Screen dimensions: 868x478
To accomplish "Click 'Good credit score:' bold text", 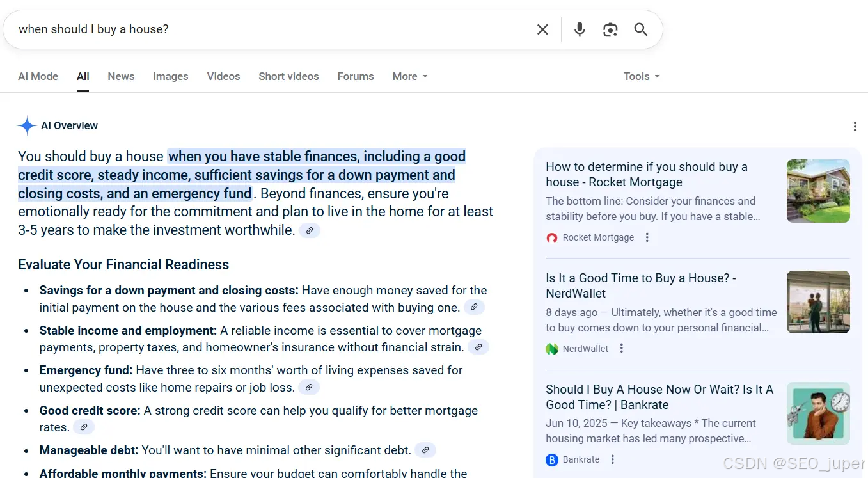I will coord(90,411).
